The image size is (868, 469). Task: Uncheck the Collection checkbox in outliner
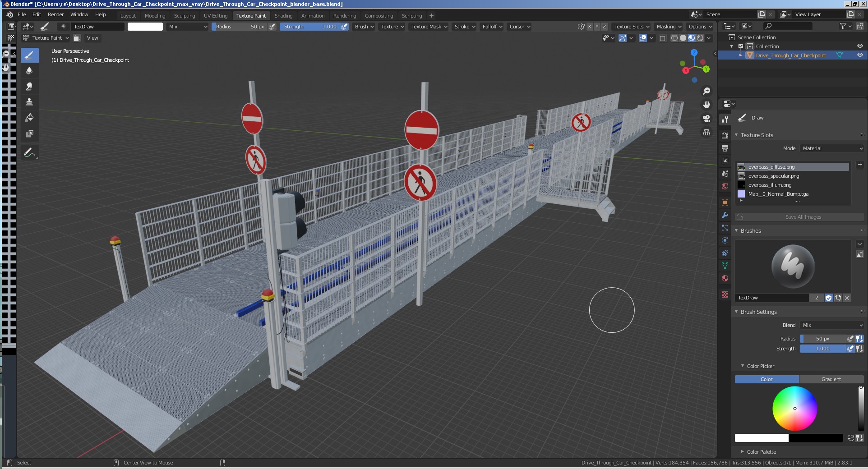pyautogui.click(x=741, y=46)
